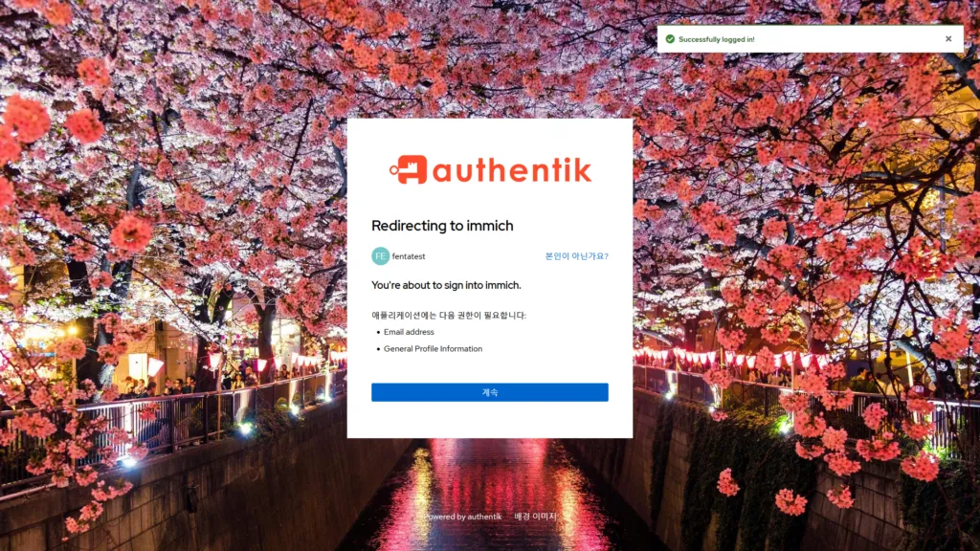Open the 본인이 아닌가요? link
This screenshot has height=551, width=980.
[x=578, y=254]
